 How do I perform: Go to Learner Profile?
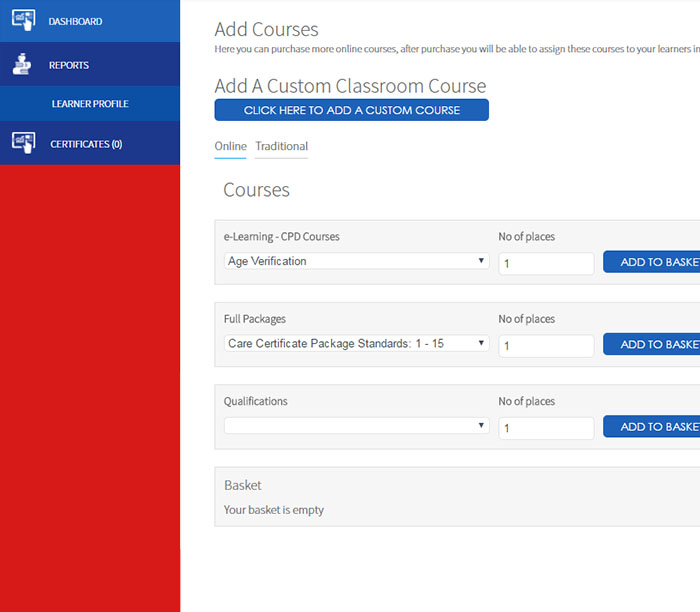coord(90,104)
